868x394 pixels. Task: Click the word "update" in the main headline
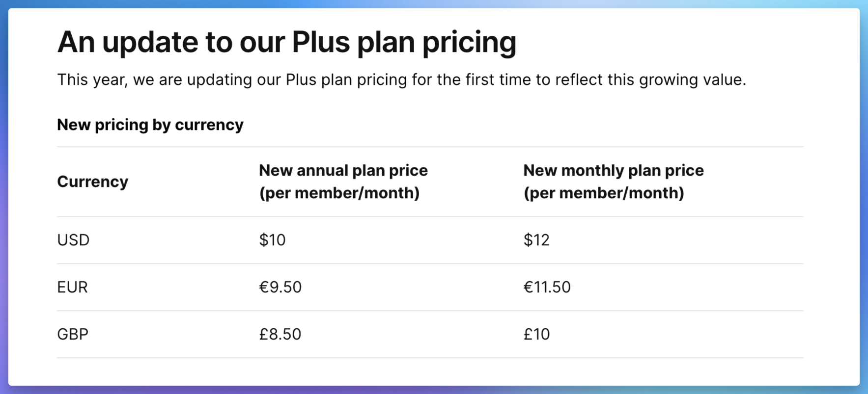(x=150, y=42)
